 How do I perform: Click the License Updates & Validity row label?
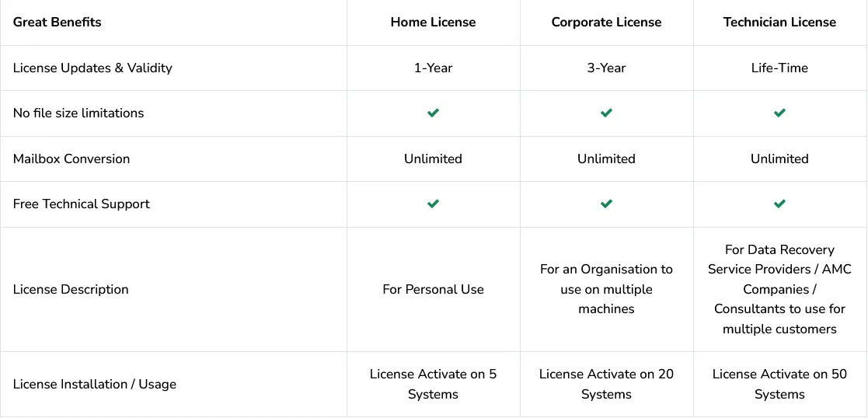coord(92,68)
